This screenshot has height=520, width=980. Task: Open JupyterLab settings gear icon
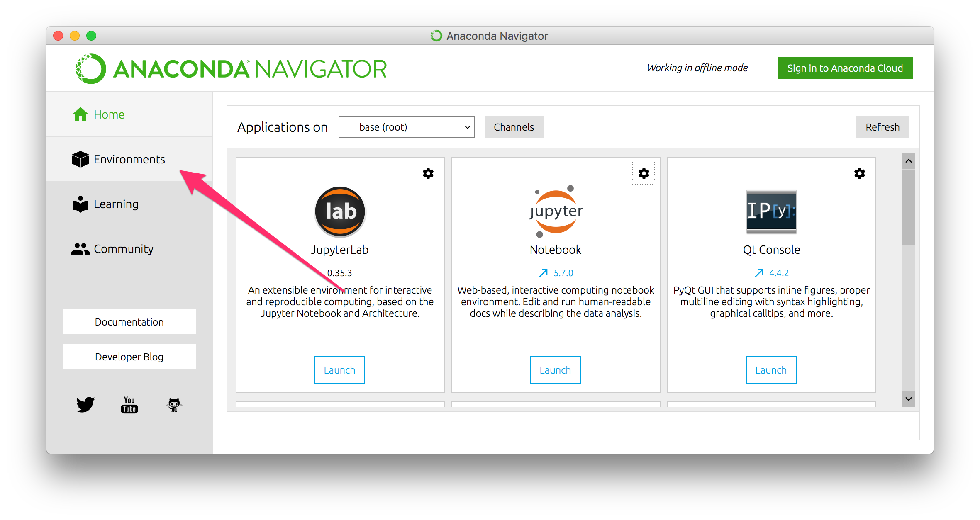pyautogui.click(x=428, y=173)
